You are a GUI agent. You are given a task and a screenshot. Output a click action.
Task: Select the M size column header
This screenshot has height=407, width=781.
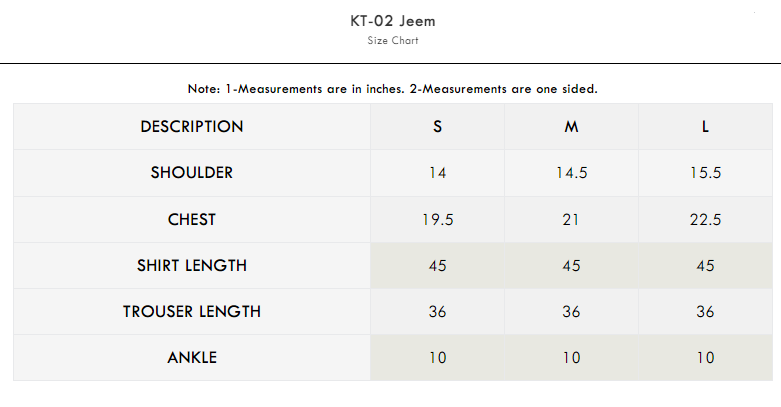[x=571, y=127]
